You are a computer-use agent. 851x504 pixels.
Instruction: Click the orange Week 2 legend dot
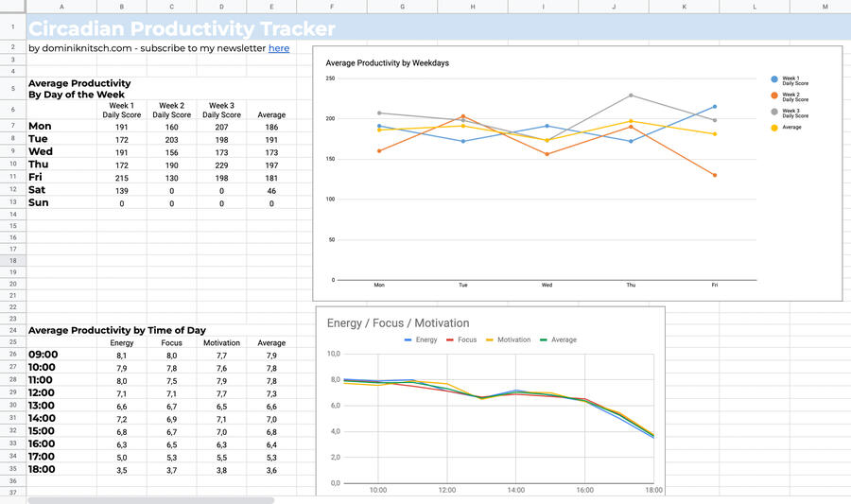pyautogui.click(x=774, y=96)
